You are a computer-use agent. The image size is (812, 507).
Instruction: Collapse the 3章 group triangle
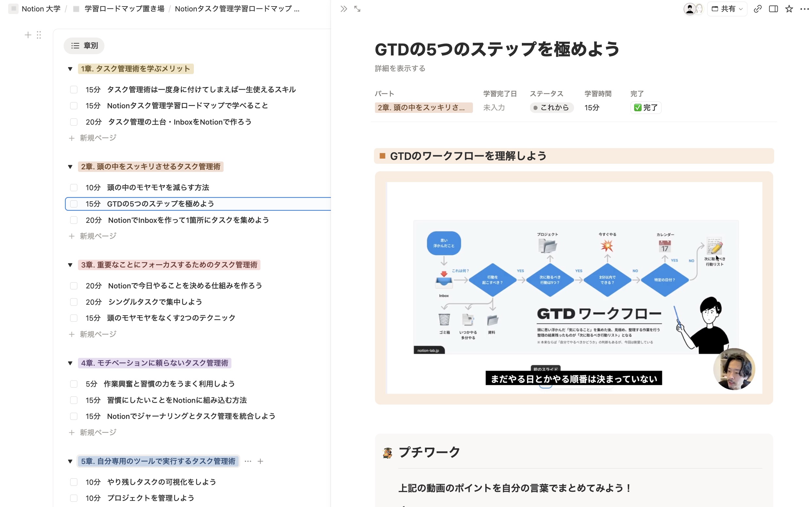pyautogui.click(x=70, y=265)
